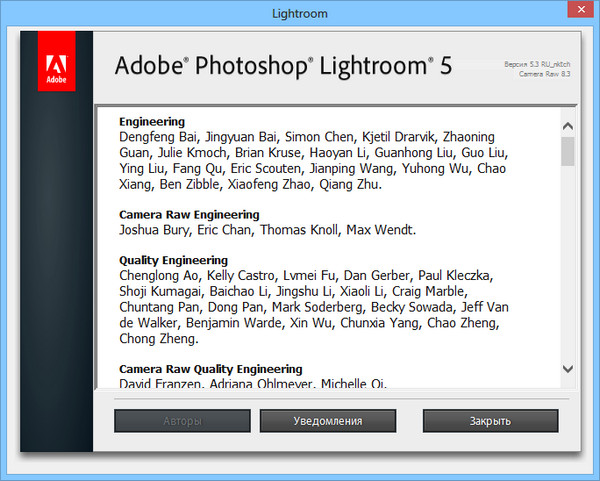Click the name Benjamin Warde
The width and height of the screenshot is (600, 481).
pyautogui.click(x=233, y=323)
